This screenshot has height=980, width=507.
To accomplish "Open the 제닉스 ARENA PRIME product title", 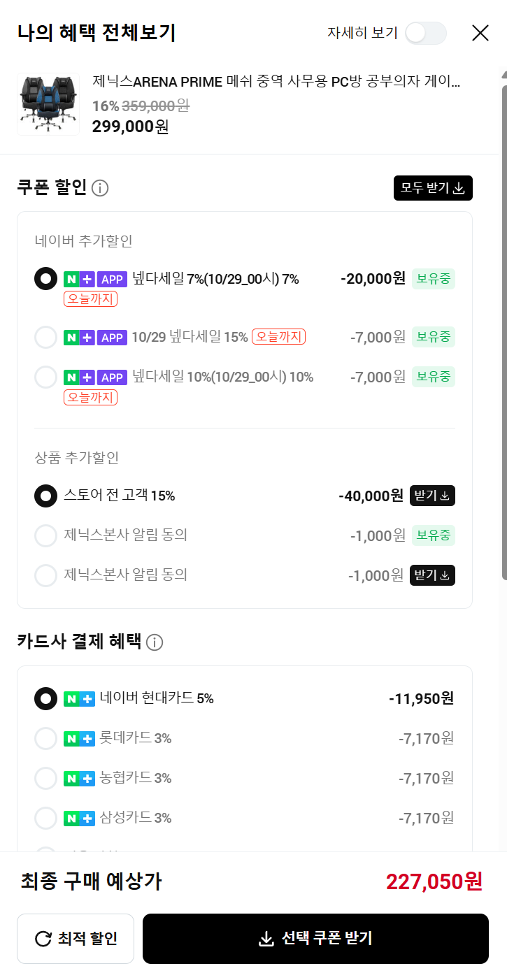I will [x=276, y=82].
